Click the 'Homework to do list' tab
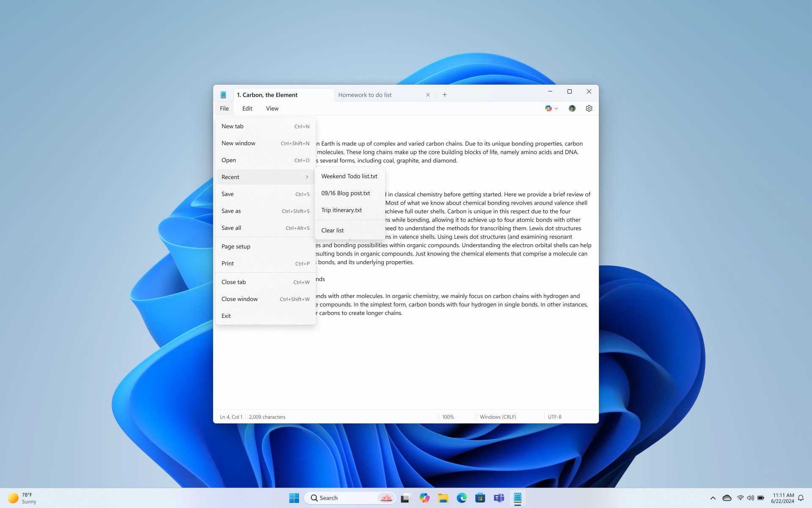Screen dimensions: 812x508 364,94
